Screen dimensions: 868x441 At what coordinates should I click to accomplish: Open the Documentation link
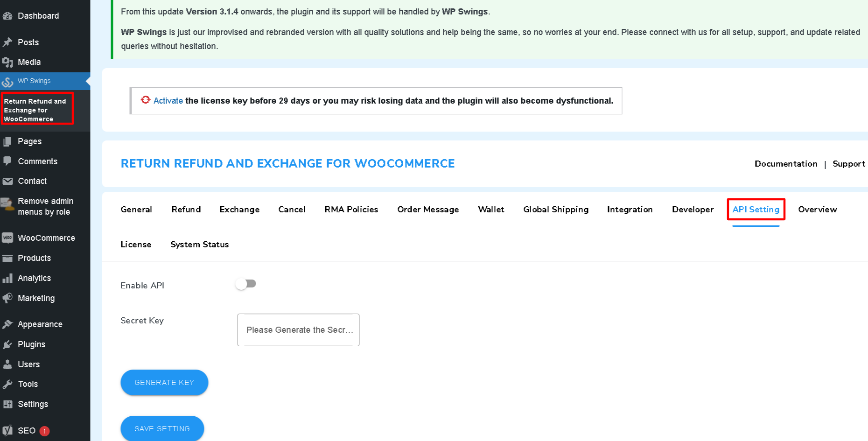(786, 164)
